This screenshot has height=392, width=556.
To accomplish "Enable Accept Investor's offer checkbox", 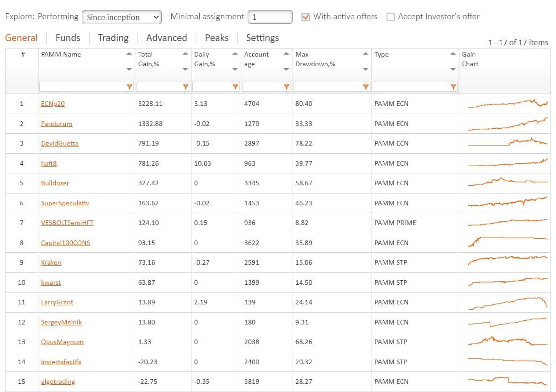I will pyautogui.click(x=391, y=17).
